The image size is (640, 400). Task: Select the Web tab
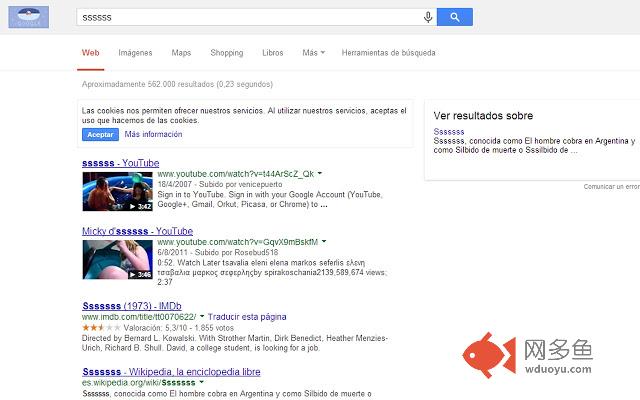91,53
